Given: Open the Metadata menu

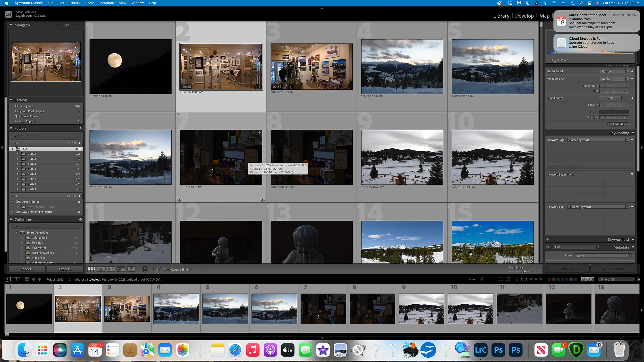Looking at the screenshot, I should coord(106,3).
